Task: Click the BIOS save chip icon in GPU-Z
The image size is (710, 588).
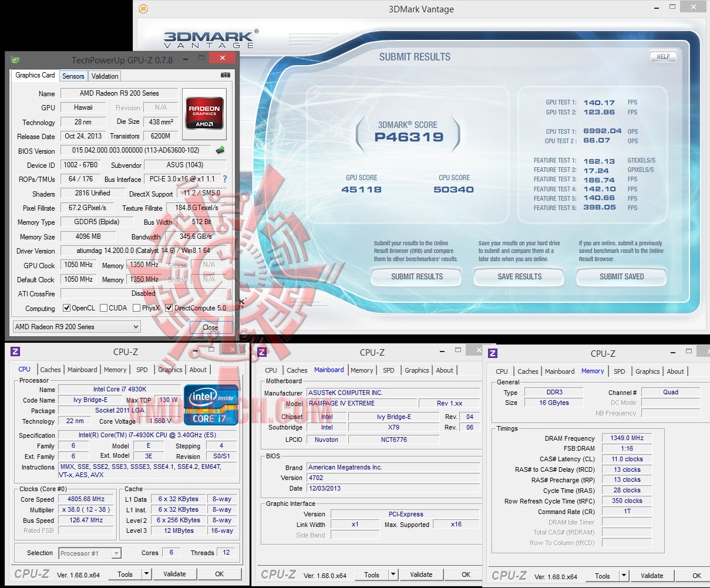Action: pyautogui.click(x=220, y=150)
